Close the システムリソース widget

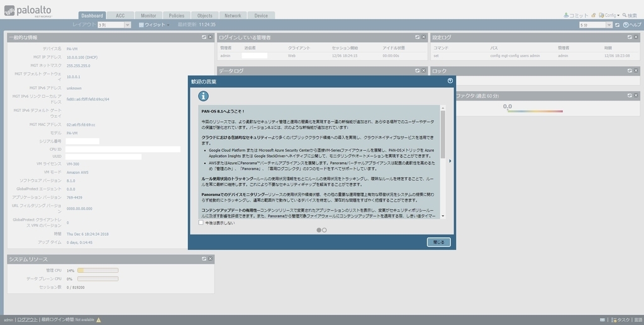[x=210, y=258]
